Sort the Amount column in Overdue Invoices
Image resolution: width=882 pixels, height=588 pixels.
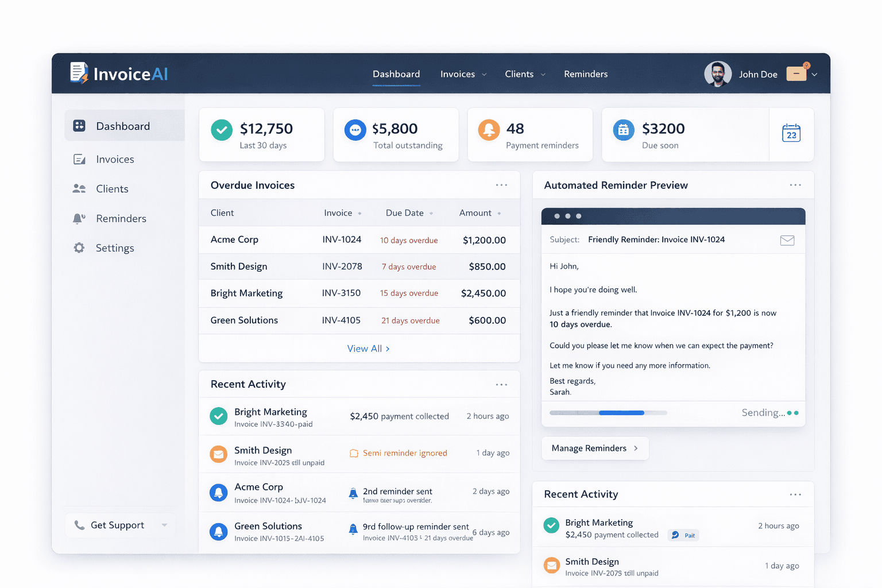498,212
